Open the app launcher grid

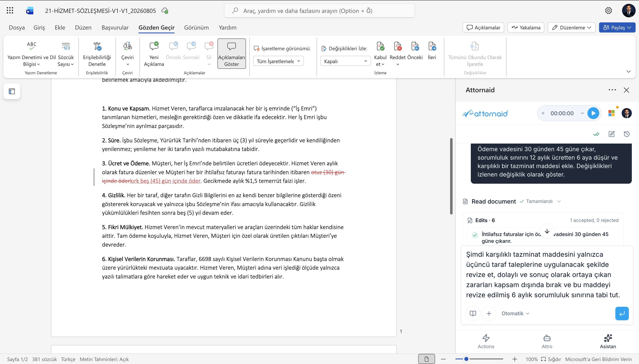10,11
